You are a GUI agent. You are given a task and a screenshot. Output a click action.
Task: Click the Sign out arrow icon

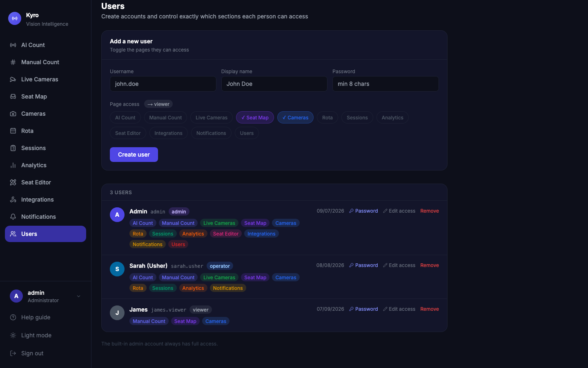pyautogui.click(x=13, y=353)
